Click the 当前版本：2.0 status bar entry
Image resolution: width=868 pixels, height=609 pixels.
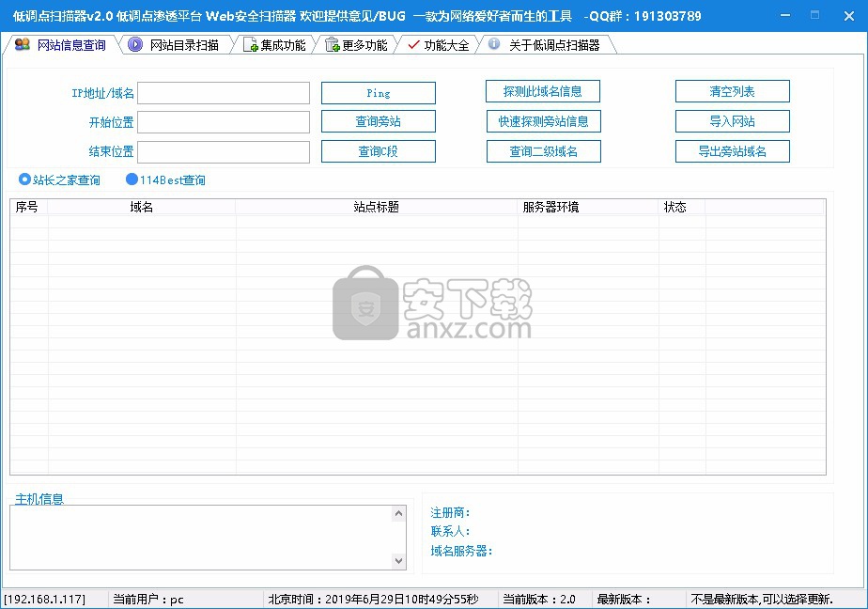pos(545,599)
